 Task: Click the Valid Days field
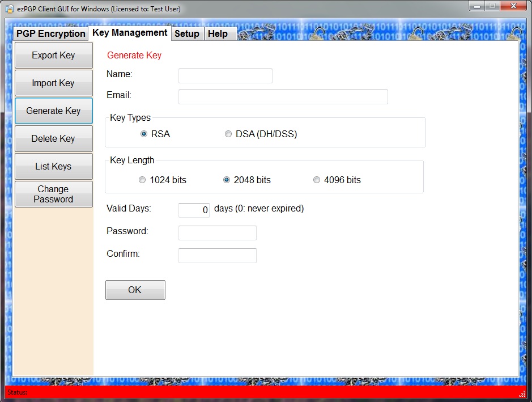pyautogui.click(x=193, y=210)
